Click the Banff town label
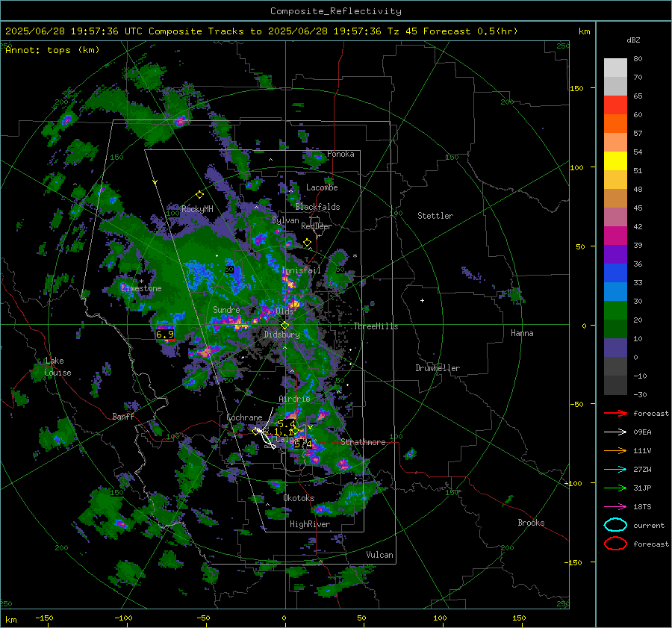The image size is (672, 628). (x=123, y=417)
